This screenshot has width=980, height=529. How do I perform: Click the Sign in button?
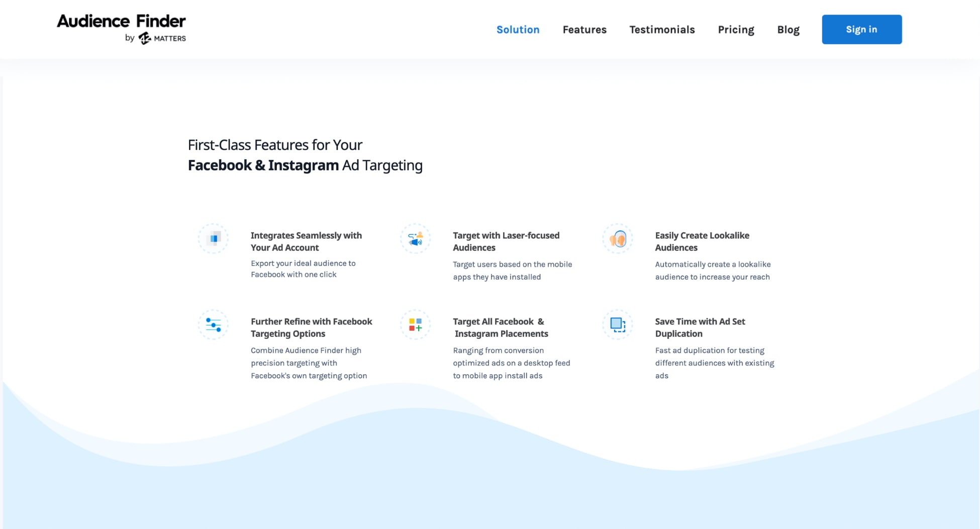[861, 29]
